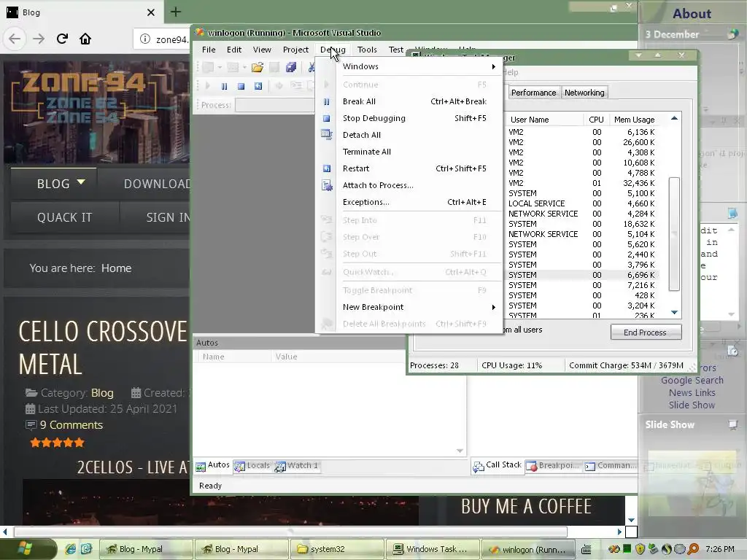Click End Process button in Task Manager
This screenshot has height=560, width=747.
pos(646,332)
